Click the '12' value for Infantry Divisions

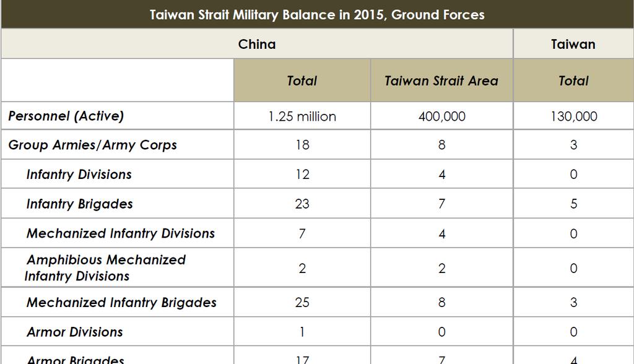302,175
